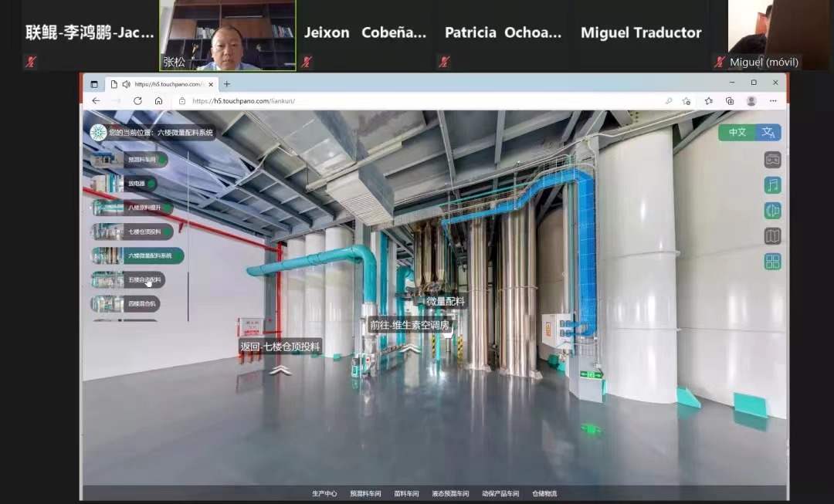
Task: Go to browser home page
Action: click(x=158, y=100)
